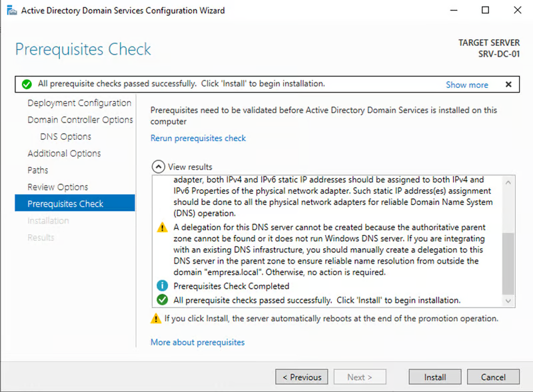Click the results scrollbar up arrow
Image resolution: width=533 pixels, height=392 pixels.
(x=509, y=182)
